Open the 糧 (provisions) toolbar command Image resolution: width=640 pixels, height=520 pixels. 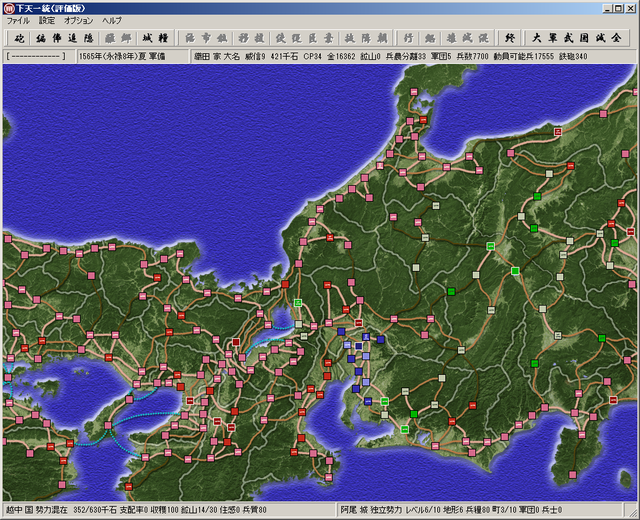point(163,38)
